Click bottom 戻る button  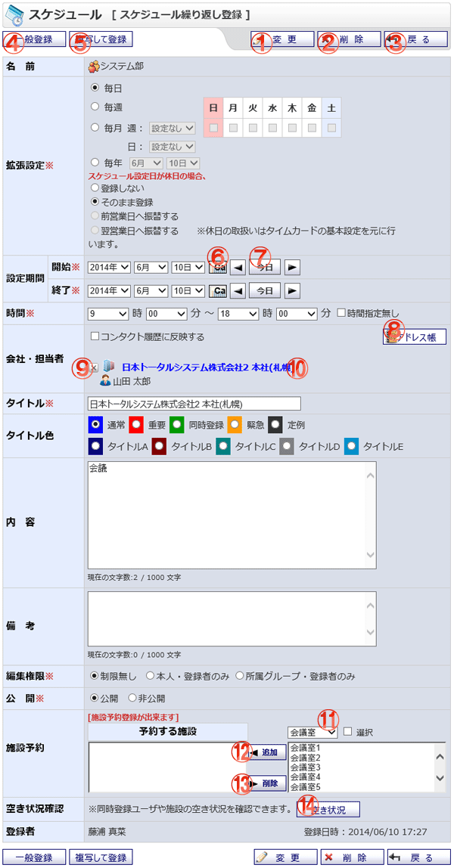[418, 857]
